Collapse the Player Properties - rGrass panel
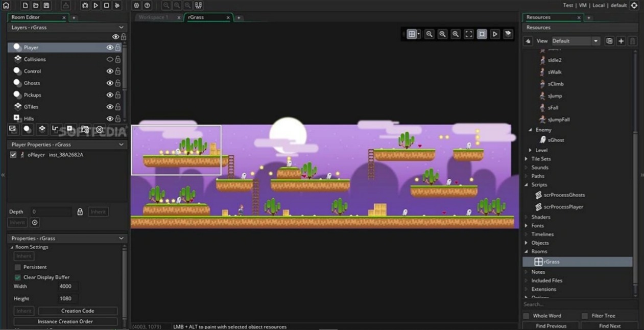 point(121,145)
